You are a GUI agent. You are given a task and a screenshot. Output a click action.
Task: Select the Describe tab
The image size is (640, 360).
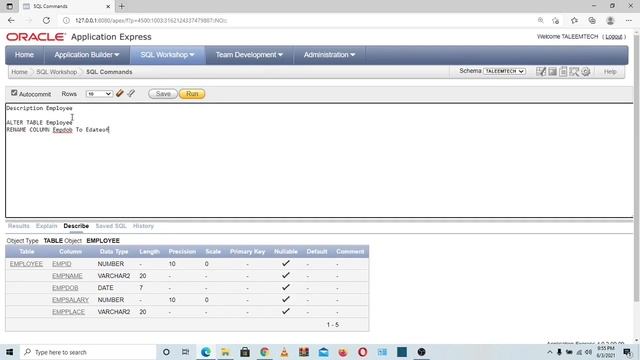pyautogui.click(x=76, y=226)
